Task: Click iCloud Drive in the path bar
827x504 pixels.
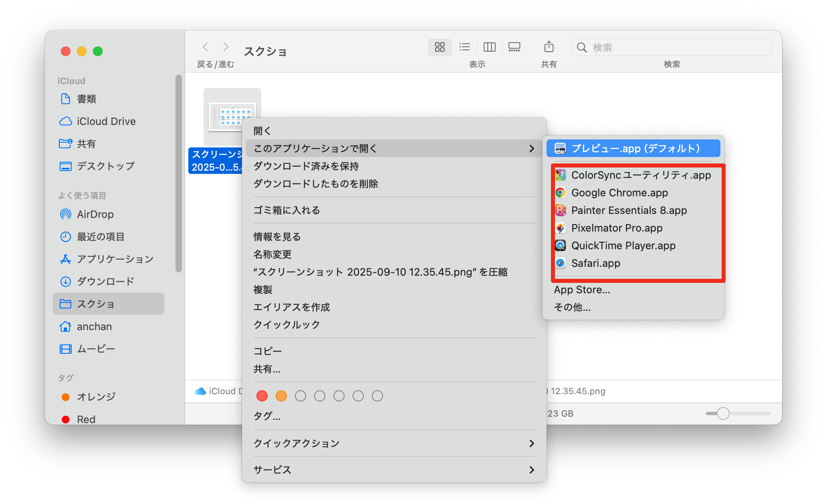Action: pyautogui.click(x=218, y=391)
